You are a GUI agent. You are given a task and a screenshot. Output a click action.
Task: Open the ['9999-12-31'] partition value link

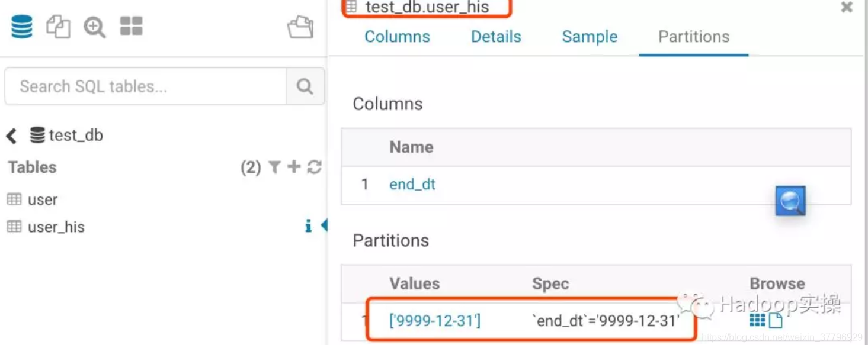pos(435,321)
